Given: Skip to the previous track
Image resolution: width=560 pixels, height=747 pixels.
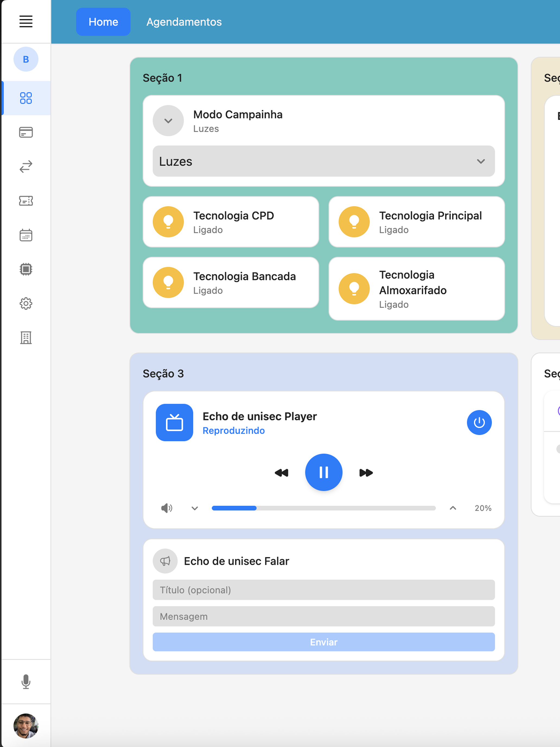Looking at the screenshot, I should click(x=282, y=473).
